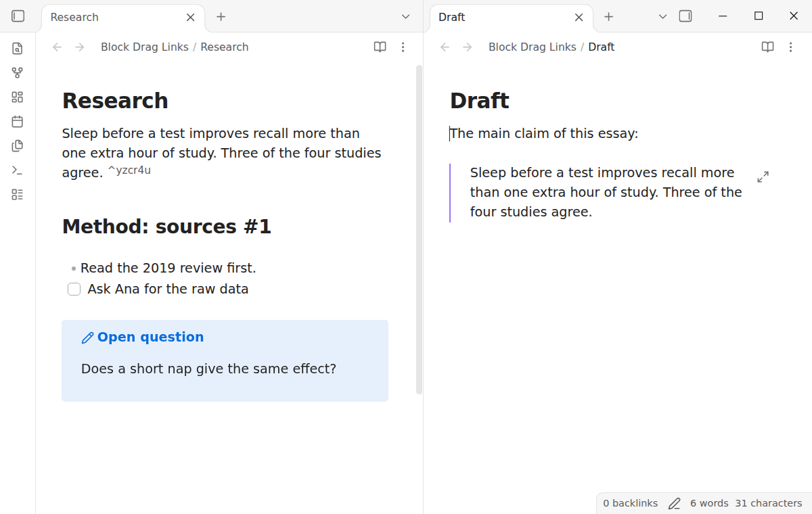Open left tab group list dropdown

406,16
